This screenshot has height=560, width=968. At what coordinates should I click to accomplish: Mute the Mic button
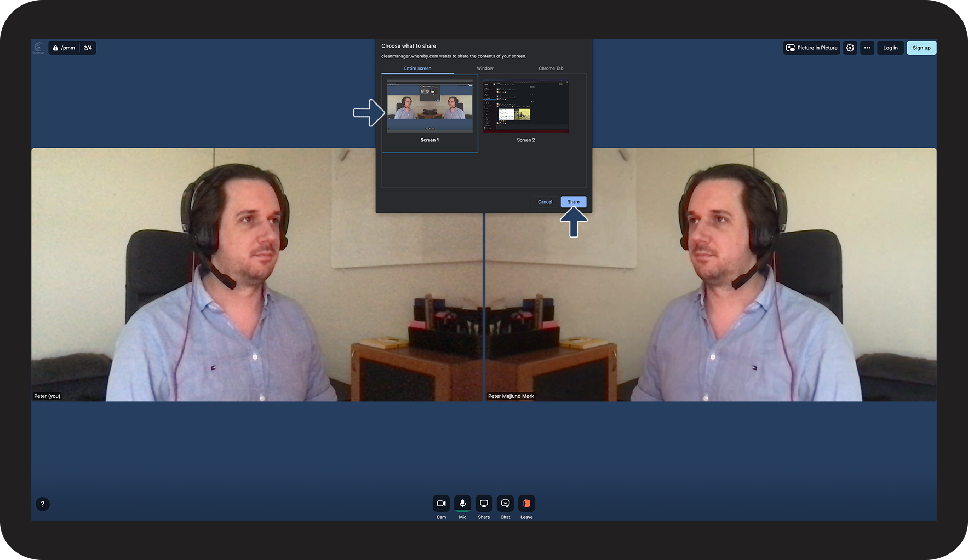pyautogui.click(x=462, y=503)
